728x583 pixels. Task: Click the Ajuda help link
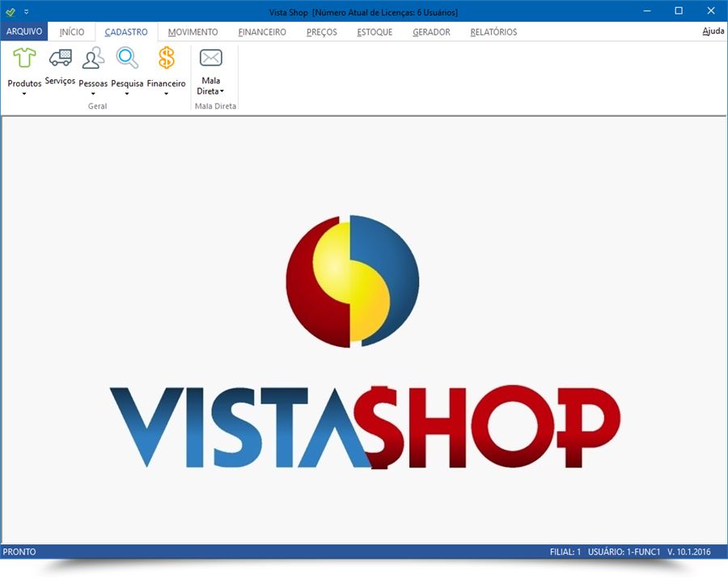(713, 31)
